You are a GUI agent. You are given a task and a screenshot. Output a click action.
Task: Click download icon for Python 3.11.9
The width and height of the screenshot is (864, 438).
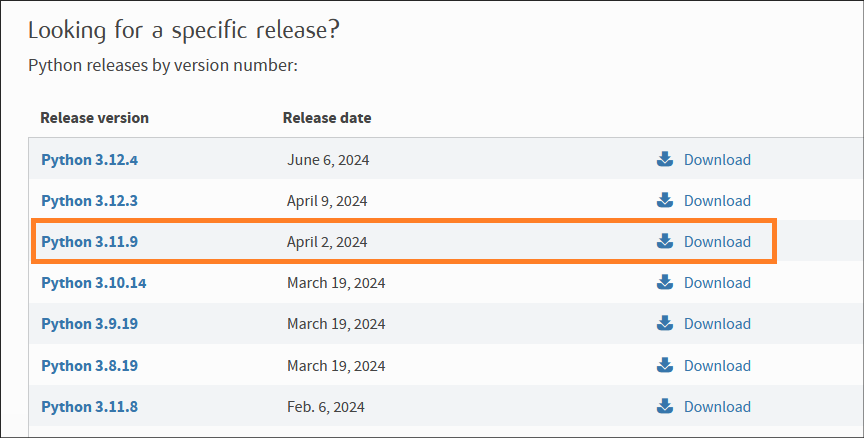[665, 241]
